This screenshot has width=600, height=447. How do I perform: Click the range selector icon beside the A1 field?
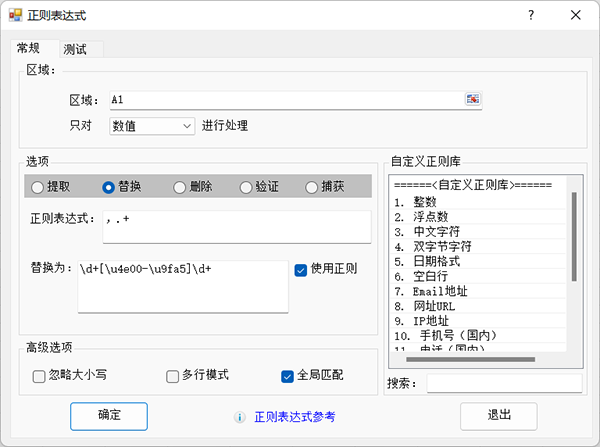click(x=473, y=100)
